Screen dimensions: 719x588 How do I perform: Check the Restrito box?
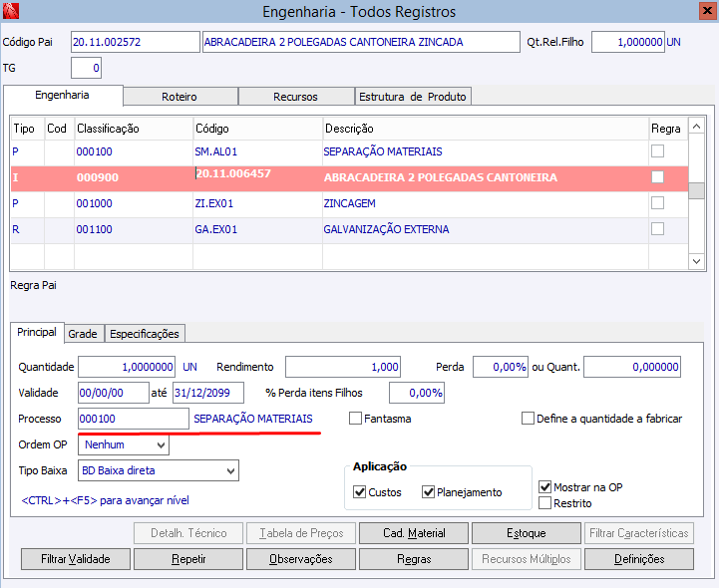click(x=544, y=502)
